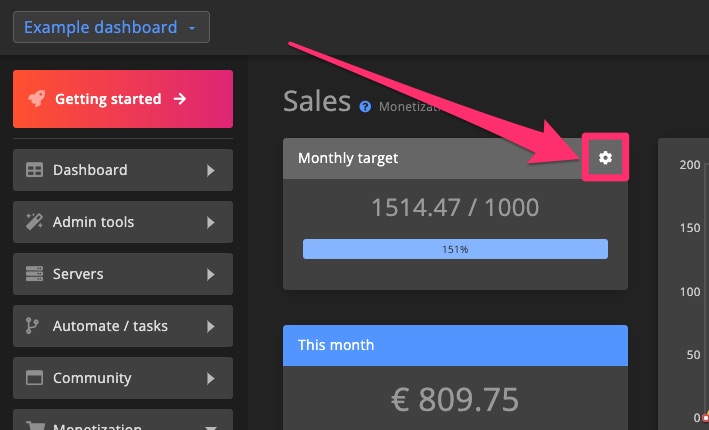Click the blue help question mark icon
Image resolution: width=709 pixels, height=430 pixels.
(x=365, y=107)
